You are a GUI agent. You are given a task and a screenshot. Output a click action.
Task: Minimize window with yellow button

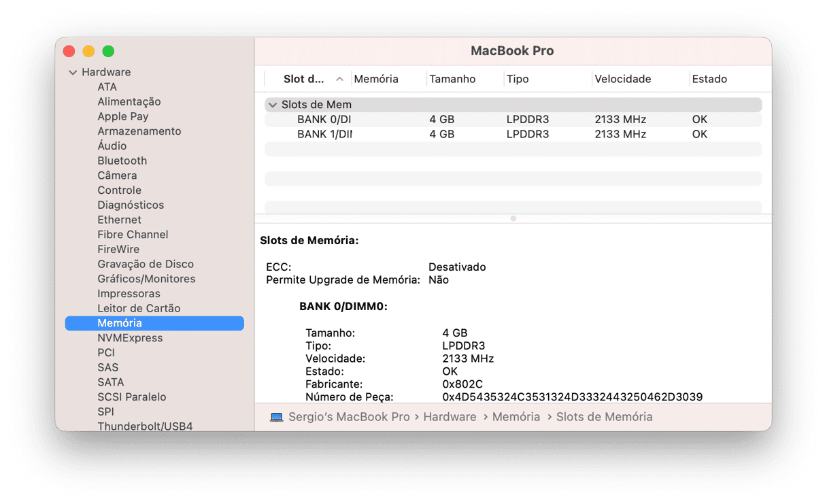tap(88, 51)
